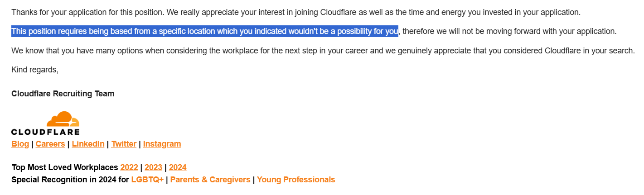Follow the 2024 workplaces link

[x=178, y=167]
